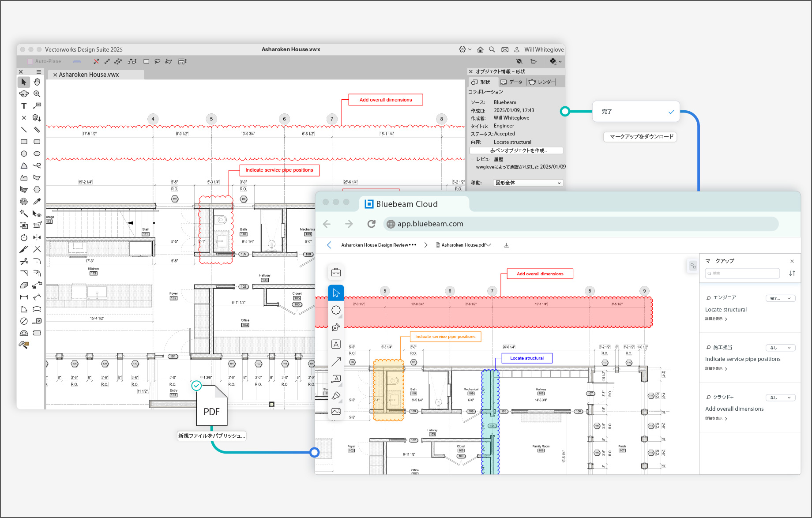Select the Circle tool in Vectorworks palette

24,154
